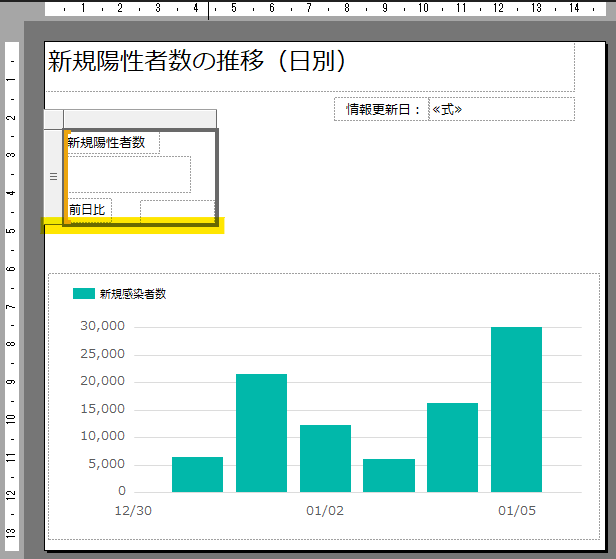Click the teal legend marker for 新規感染者数
This screenshot has height=559, width=616.
(84, 294)
